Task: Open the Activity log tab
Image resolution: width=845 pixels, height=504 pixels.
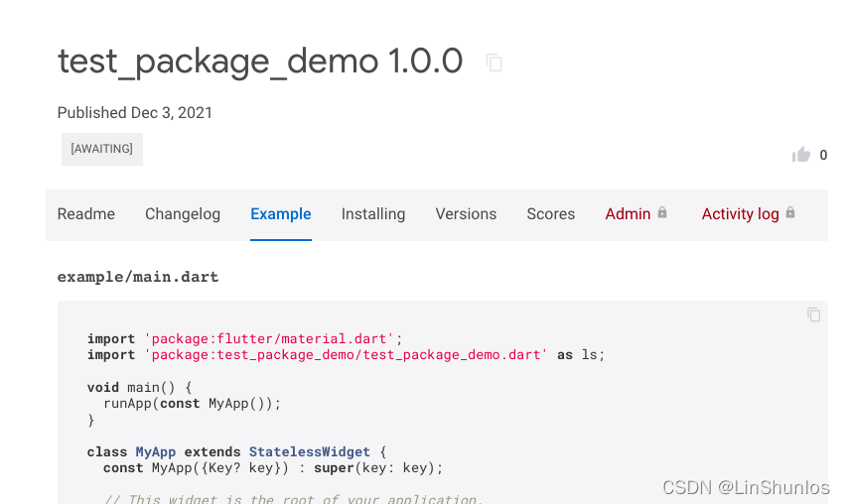Action: pyautogui.click(x=748, y=213)
